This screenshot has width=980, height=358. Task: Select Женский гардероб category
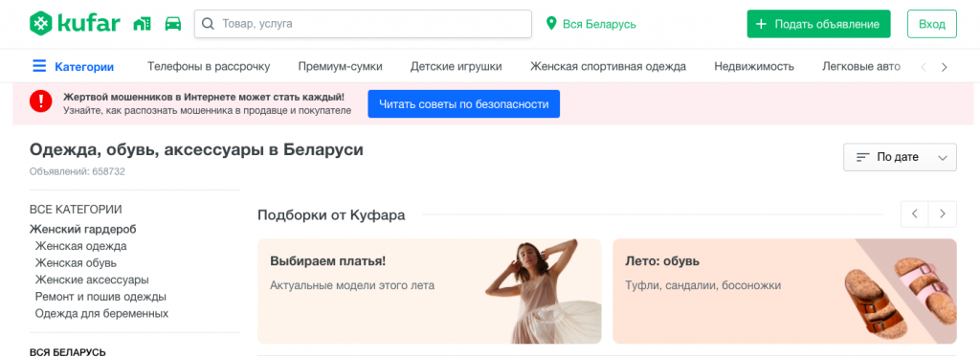83,230
